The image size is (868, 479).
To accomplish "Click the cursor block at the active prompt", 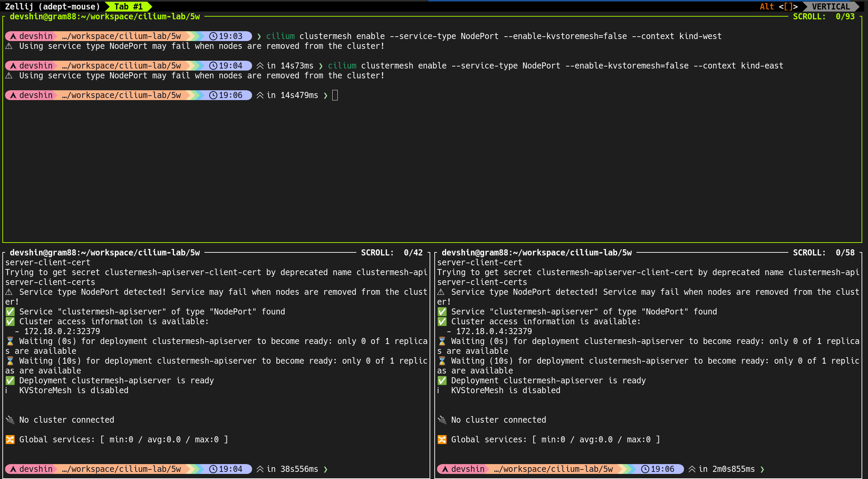I will [x=335, y=95].
